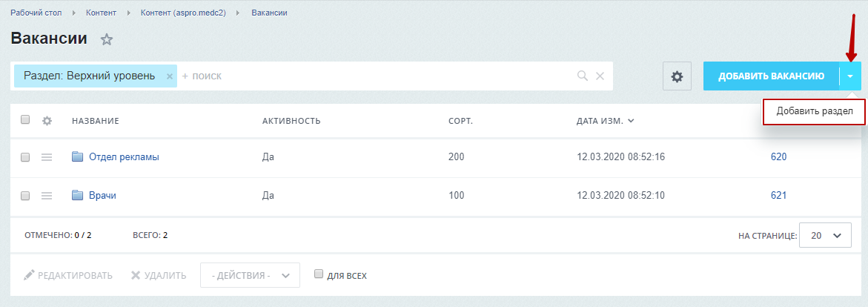Clear the search field with X icon
This screenshot has width=868, height=307.
tap(600, 76)
